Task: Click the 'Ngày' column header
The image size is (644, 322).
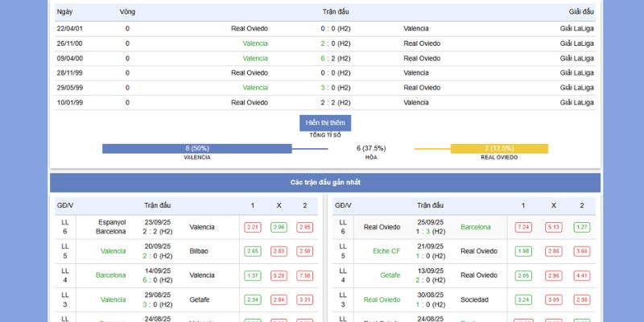Action: coord(64,12)
